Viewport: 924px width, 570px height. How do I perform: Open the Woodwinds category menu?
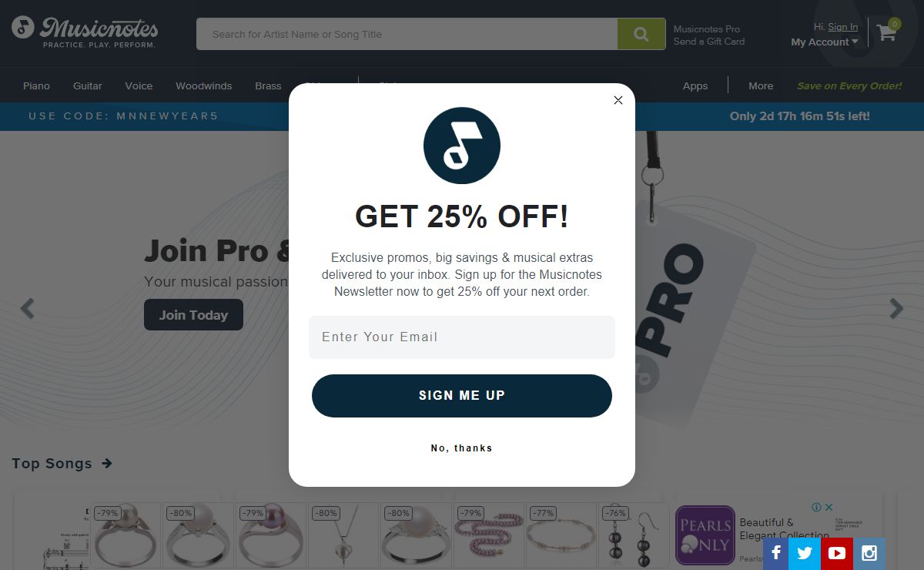[203, 85]
